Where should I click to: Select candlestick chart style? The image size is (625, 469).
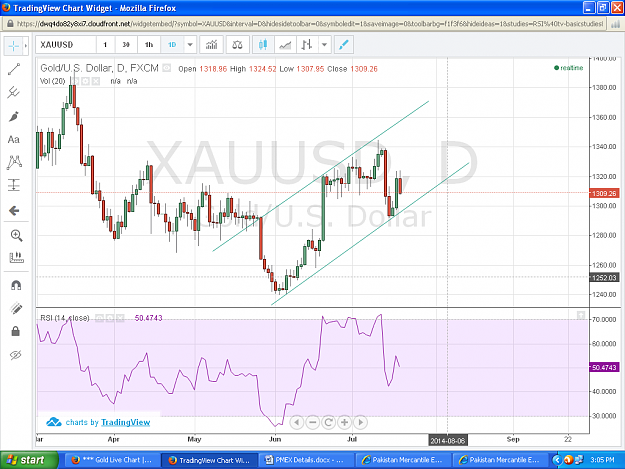(x=263, y=45)
